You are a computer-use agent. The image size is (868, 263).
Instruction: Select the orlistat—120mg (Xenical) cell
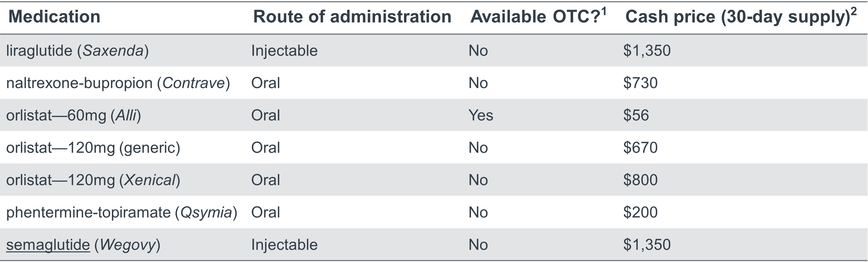click(93, 180)
